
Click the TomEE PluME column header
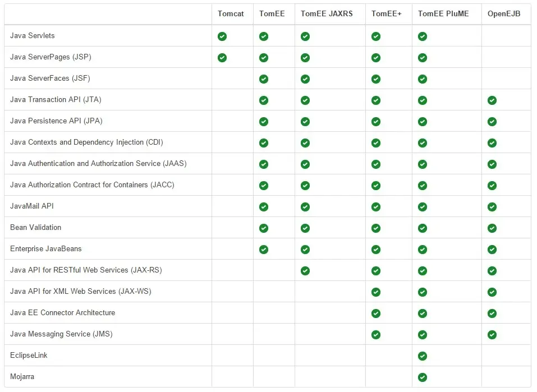click(x=443, y=14)
